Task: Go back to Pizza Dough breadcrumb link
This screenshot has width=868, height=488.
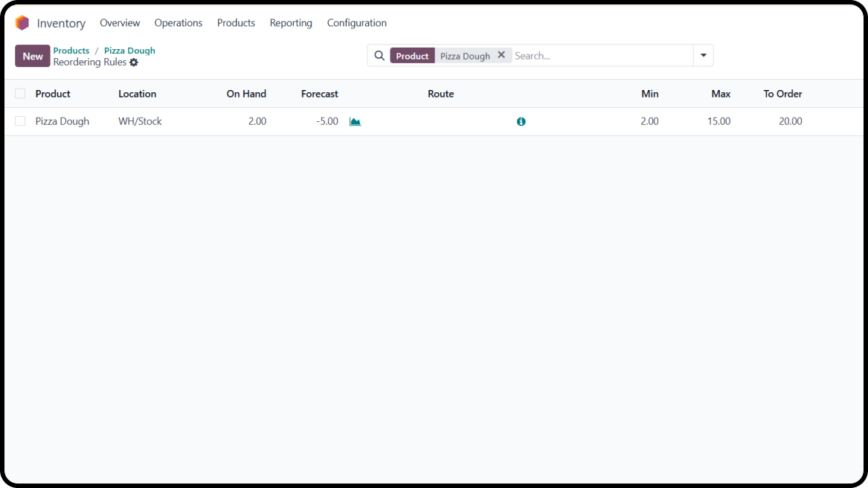Action: pos(129,51)
